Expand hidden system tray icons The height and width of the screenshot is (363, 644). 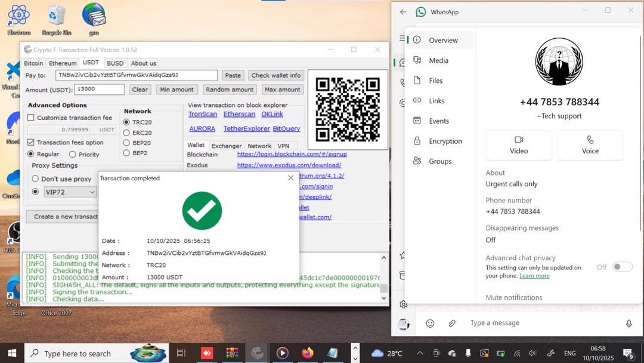[420, 353]
